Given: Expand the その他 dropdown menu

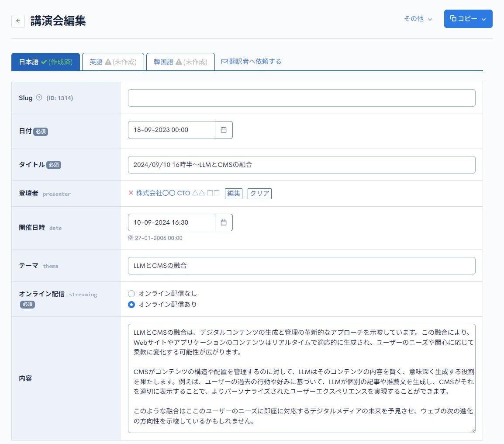Looking at the screenshot, I should point(418,19).
